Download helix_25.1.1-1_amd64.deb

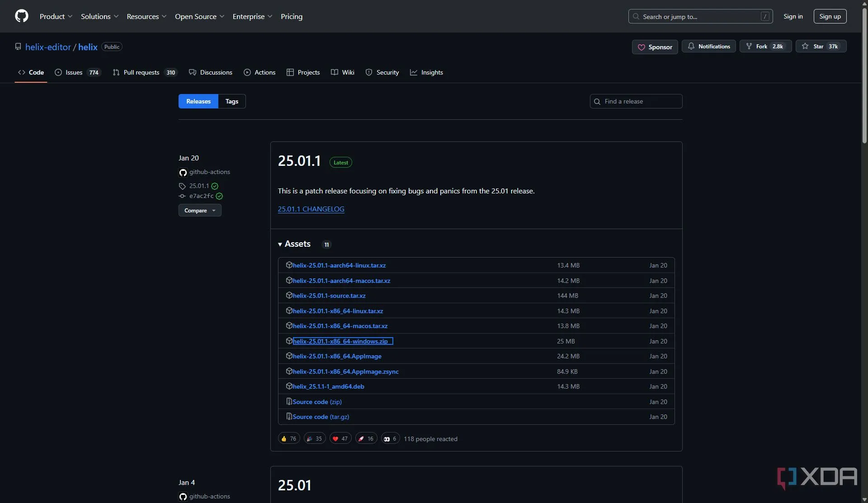click(x=328, y=386)
